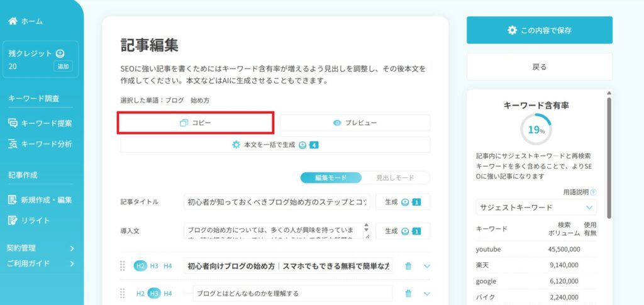Image resolution: width=644 pixels, height=305 pixels.
Task: Expand the ご利用ガイド menu
Action: [x=40, y=263]
